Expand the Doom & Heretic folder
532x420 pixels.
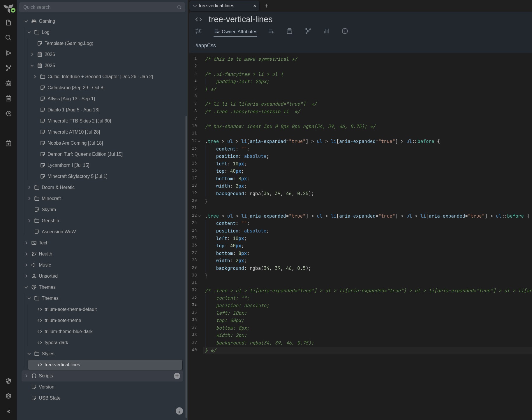[29, 188]
